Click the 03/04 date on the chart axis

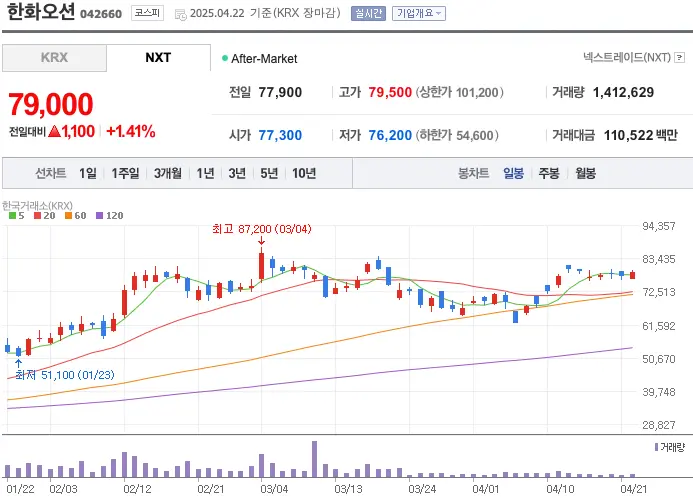tap(274, 489)
